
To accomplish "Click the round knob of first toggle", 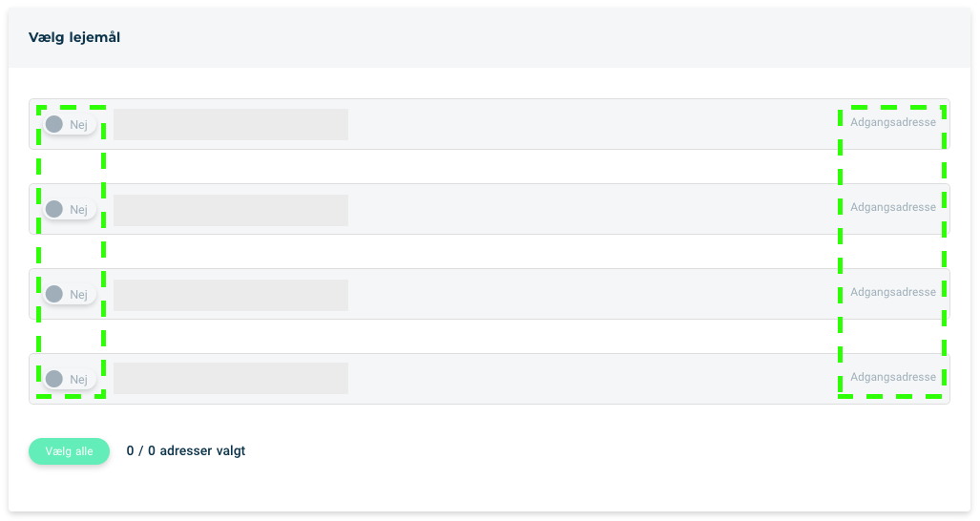I will coord(54,124).
